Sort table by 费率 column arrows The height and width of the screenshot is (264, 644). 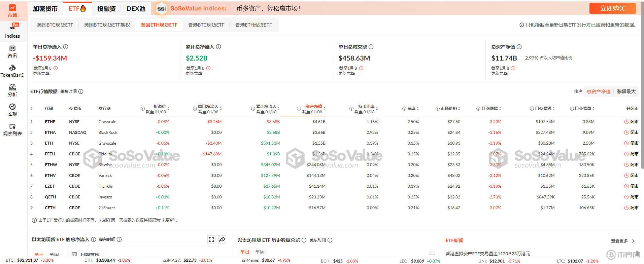pos(418,109)
